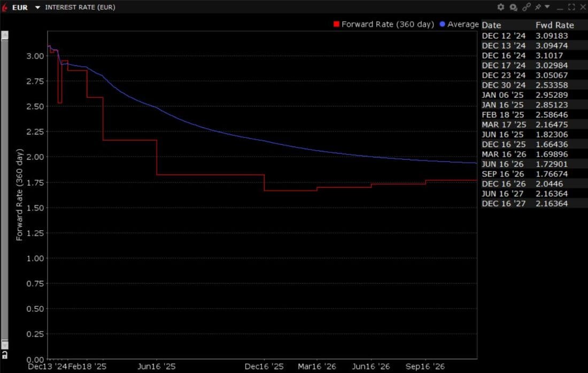588x373 pixels.
Task: Open the settings gear in title bar
Action: click(x=501, y=7)
